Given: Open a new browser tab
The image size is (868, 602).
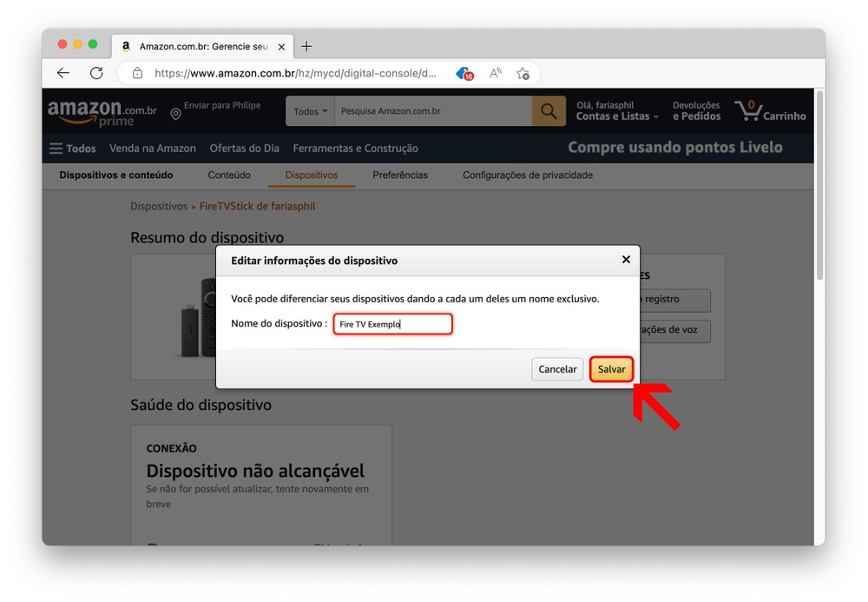Looking at the screenshot, I should 306,47.
